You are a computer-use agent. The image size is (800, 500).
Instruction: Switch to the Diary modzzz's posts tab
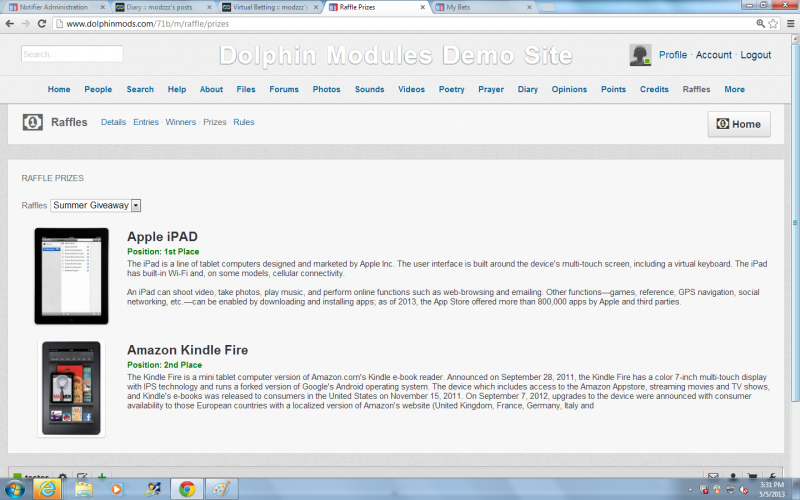[x=163, y=7]
